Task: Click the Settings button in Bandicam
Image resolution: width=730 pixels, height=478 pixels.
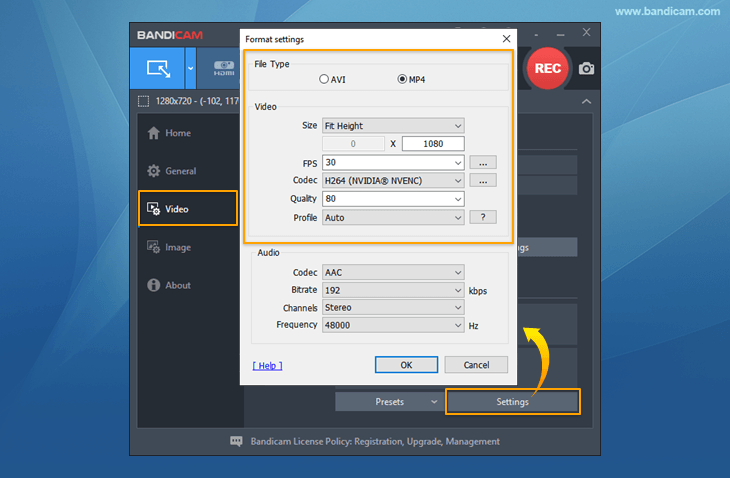Action: (513, 402)
